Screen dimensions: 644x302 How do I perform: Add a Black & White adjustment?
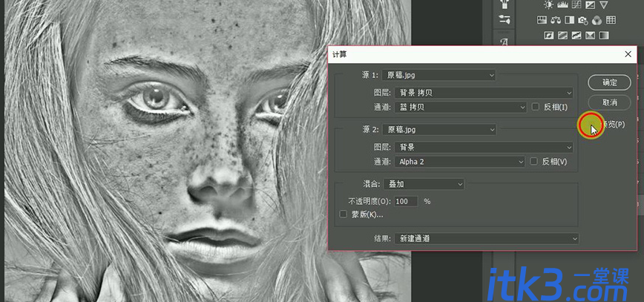click(x=569, y=20)
